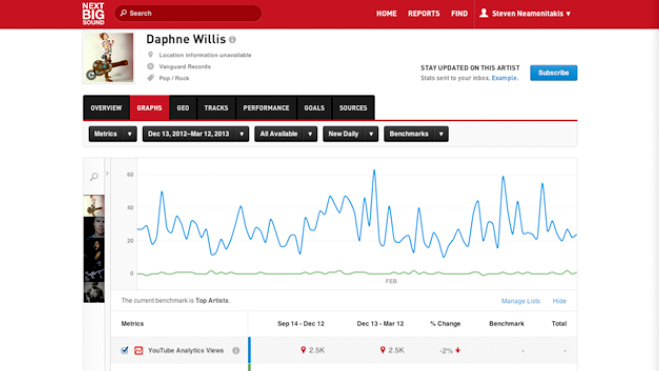
Task: Click the FEB label on the chart axis
Action: [x=391, y=281]
